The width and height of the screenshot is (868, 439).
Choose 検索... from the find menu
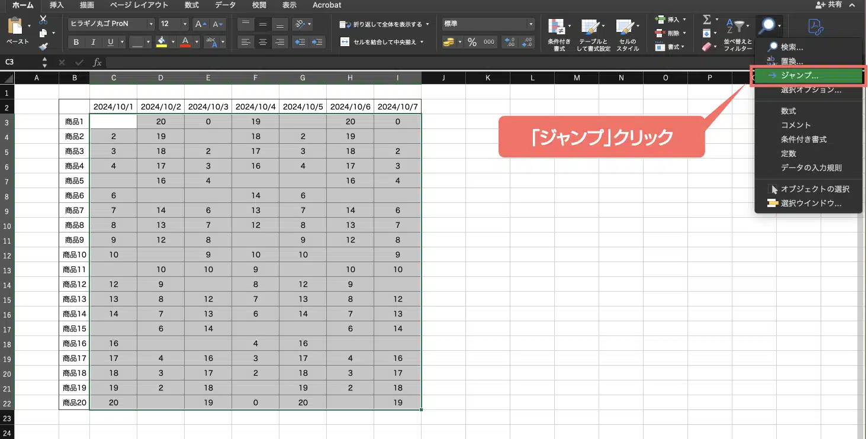pyautogui.click(x=808, y=47)
